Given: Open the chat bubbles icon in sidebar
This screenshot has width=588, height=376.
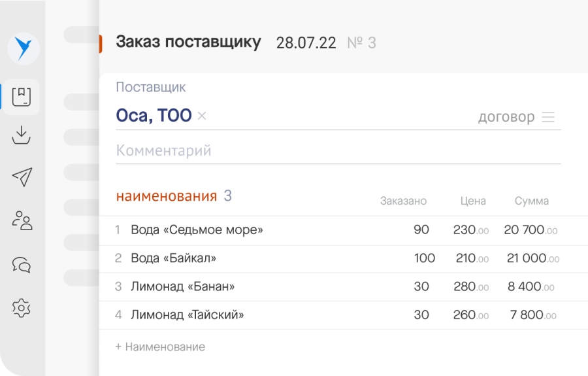Looking at the screenshot, I should (22, 265).
